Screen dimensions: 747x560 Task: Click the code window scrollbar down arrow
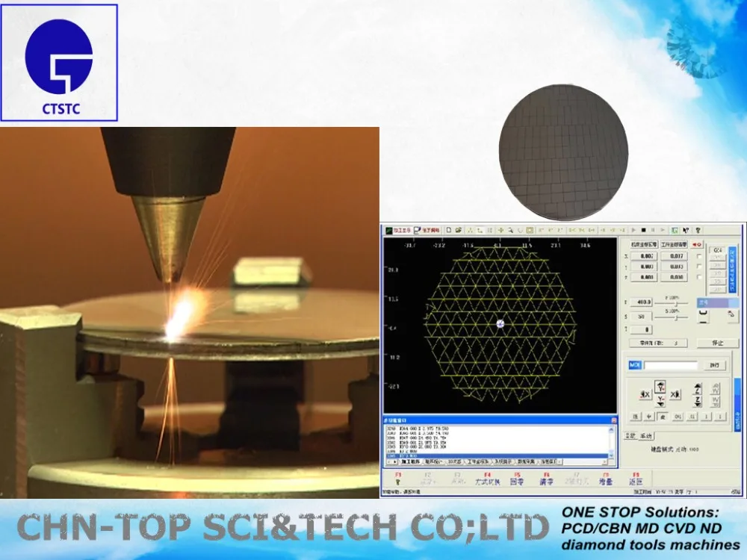pos(612,455)
